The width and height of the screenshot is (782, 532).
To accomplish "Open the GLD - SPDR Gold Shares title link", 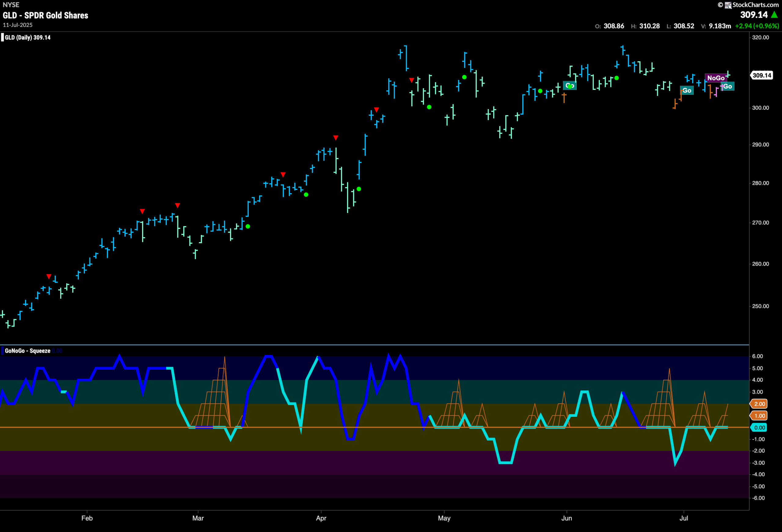I will coord(45,16).
